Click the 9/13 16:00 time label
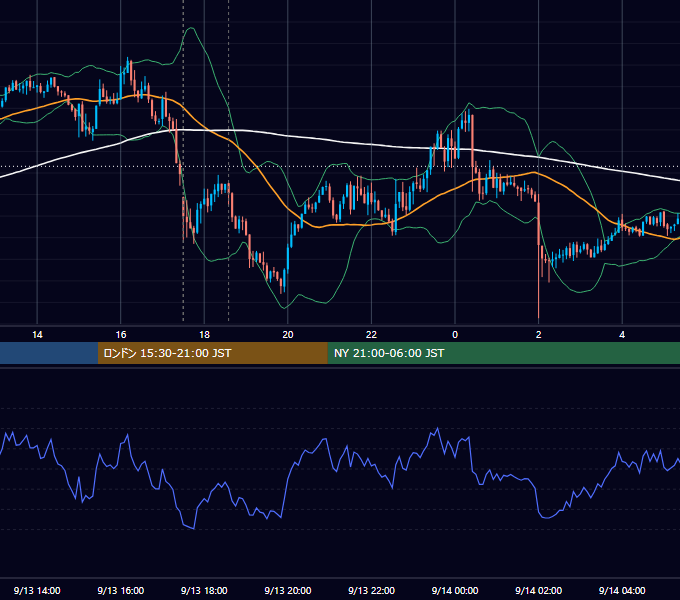 pos(121,590)
